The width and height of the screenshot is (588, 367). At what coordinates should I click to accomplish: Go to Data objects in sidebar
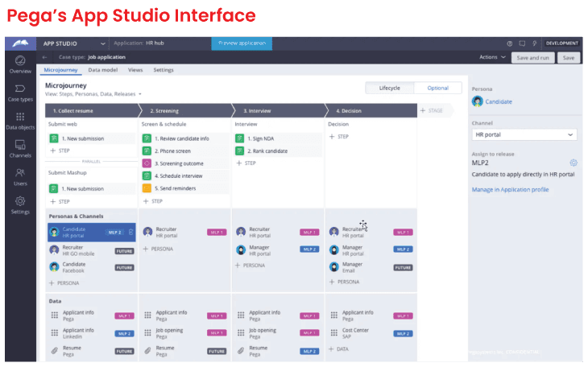(x=20, y=121)
